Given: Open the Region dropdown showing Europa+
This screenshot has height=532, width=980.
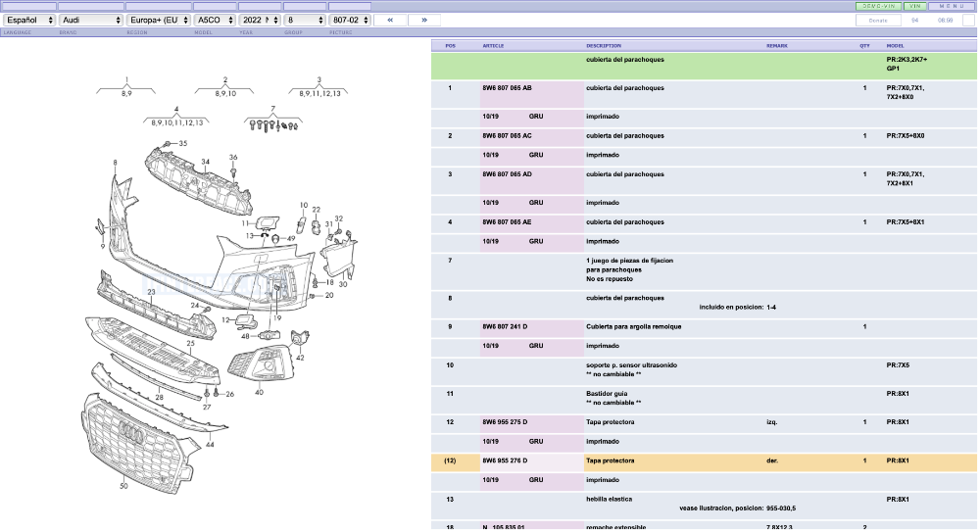Looking at the screenshot, I should (x=158, y=20).
